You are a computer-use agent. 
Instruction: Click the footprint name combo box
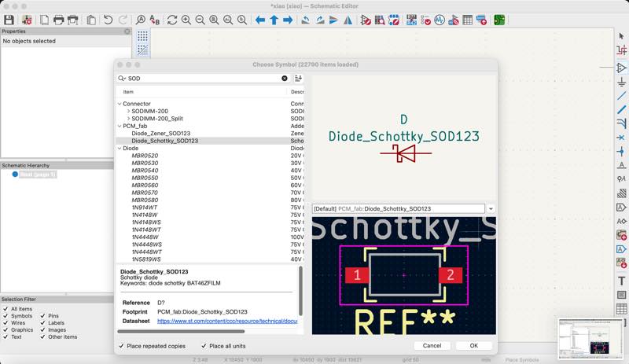click(399, 208)
